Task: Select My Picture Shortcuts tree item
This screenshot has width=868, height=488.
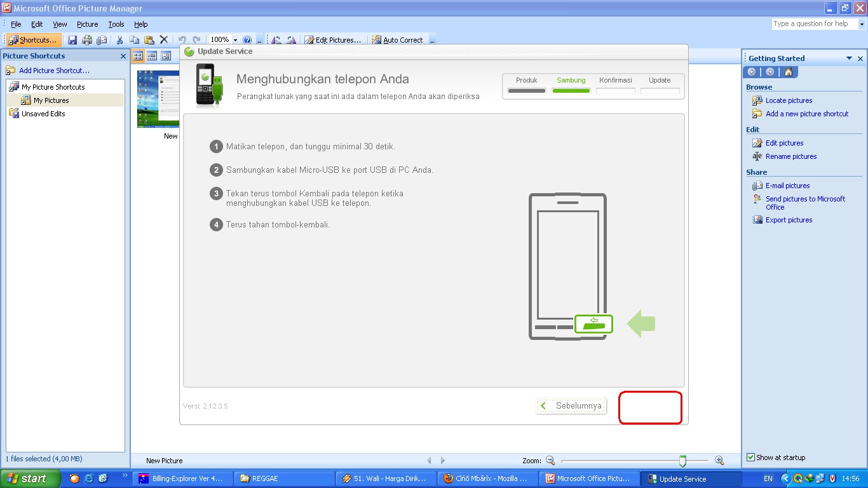Action: 53,87
